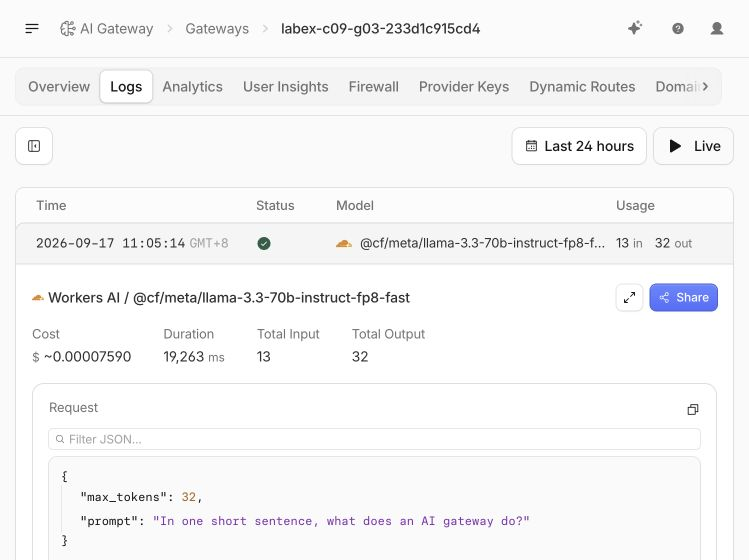Select the Logs tab
The height and width of the screenshot is (560, 749).
[x=126, y=86]
